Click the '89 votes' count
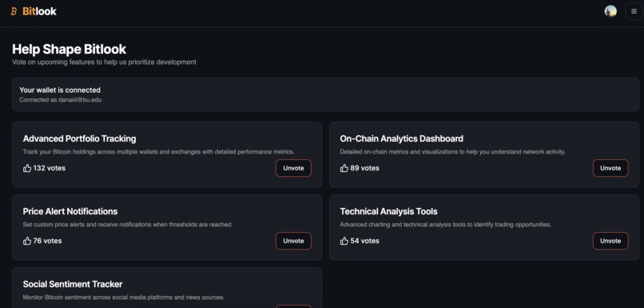Image resolution: width=644 pixels, height=308 pixels. tap(364, 168)
